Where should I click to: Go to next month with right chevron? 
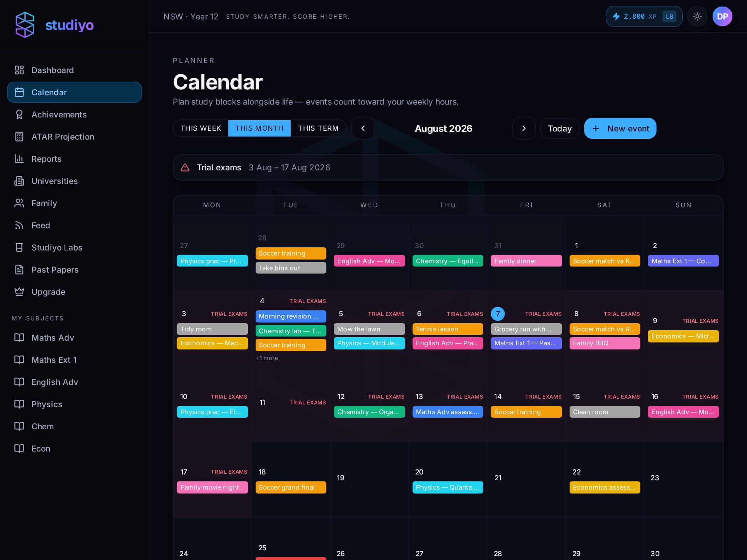(x=524, y=128)
